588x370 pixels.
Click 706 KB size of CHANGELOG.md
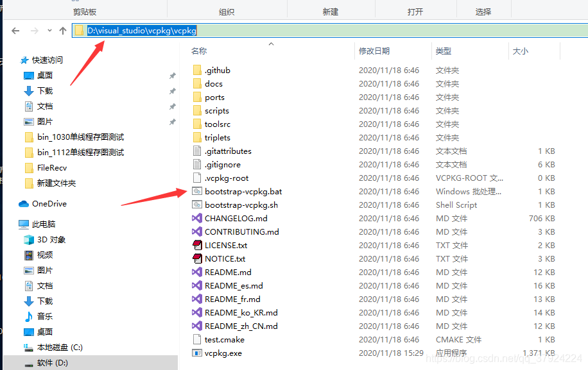(542, 218)
